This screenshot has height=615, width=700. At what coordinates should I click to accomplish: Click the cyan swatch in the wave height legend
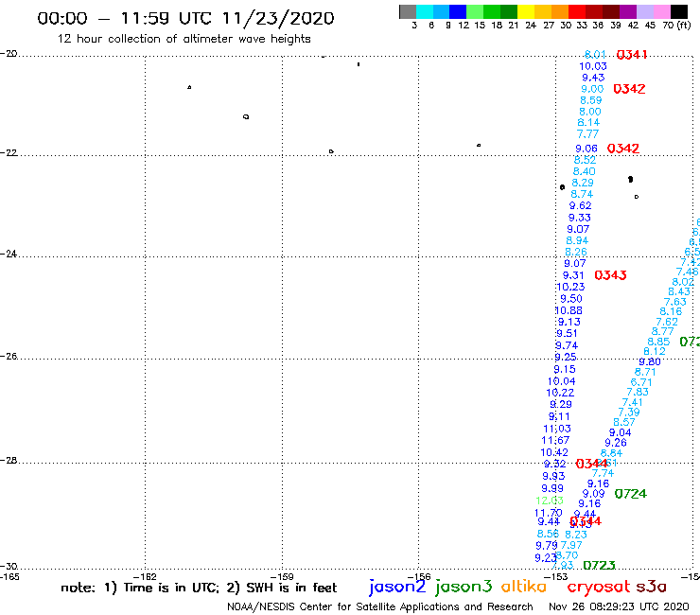tap(425, 11)
